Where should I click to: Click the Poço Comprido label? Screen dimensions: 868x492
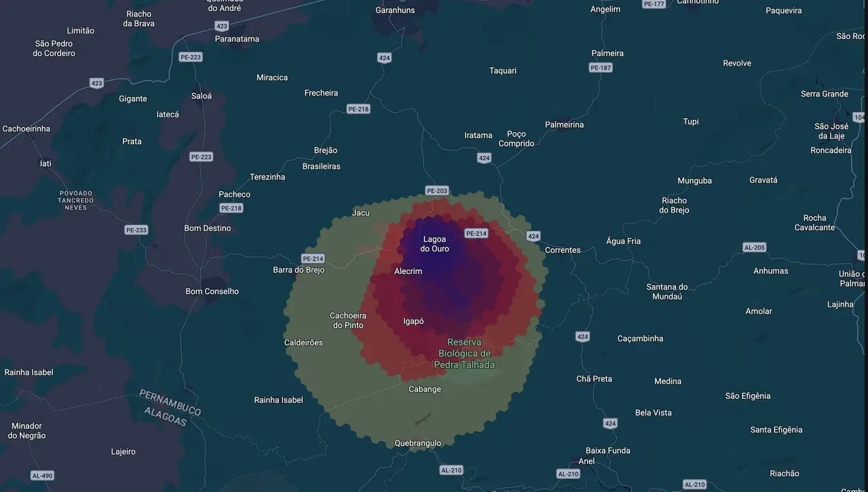(x=517, y=139)
